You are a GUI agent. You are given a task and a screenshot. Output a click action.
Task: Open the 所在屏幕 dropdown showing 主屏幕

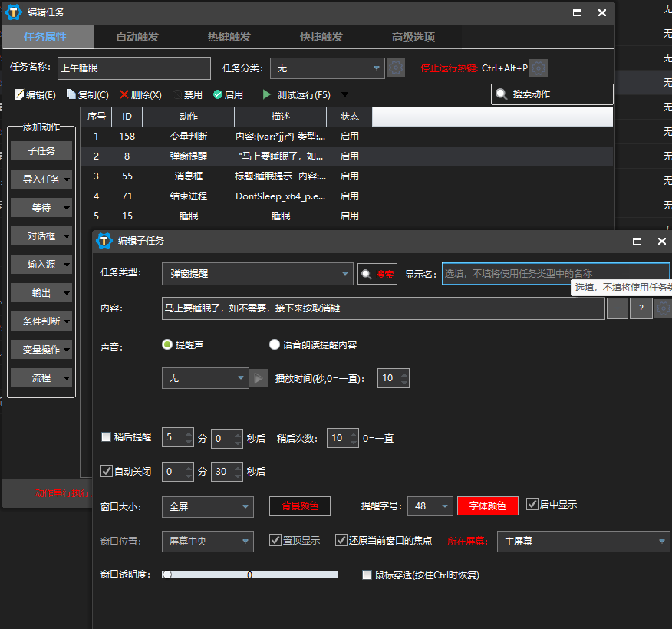(583, 541)
